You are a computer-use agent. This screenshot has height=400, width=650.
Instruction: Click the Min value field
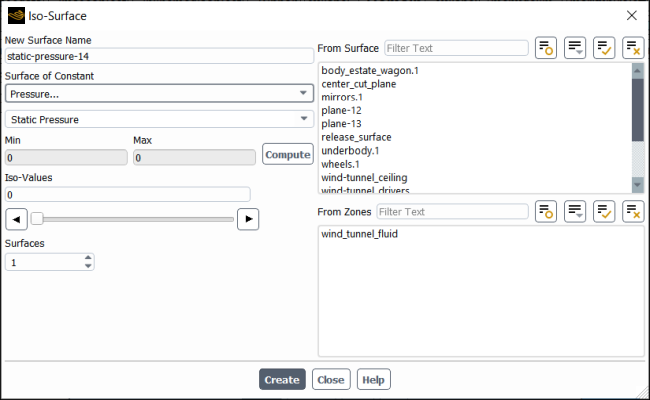pyautogui.click(x=66, y=158)
